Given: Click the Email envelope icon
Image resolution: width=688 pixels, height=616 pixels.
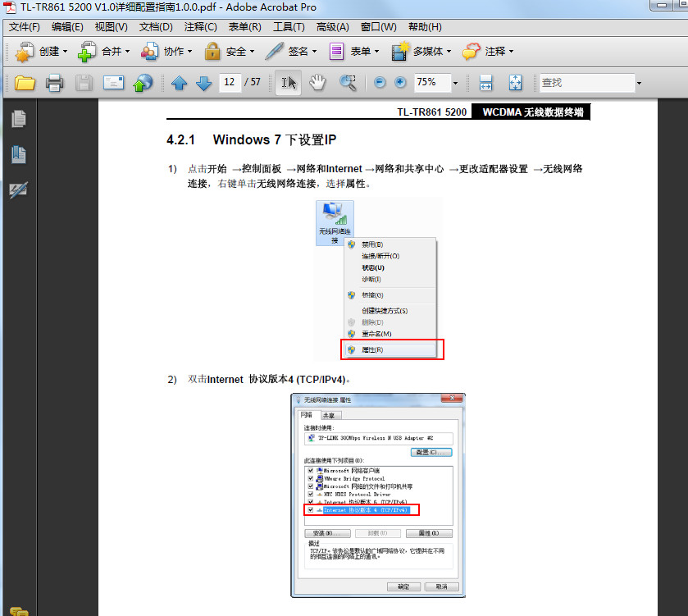Looking at the screenshot, I should pos(113,83).
